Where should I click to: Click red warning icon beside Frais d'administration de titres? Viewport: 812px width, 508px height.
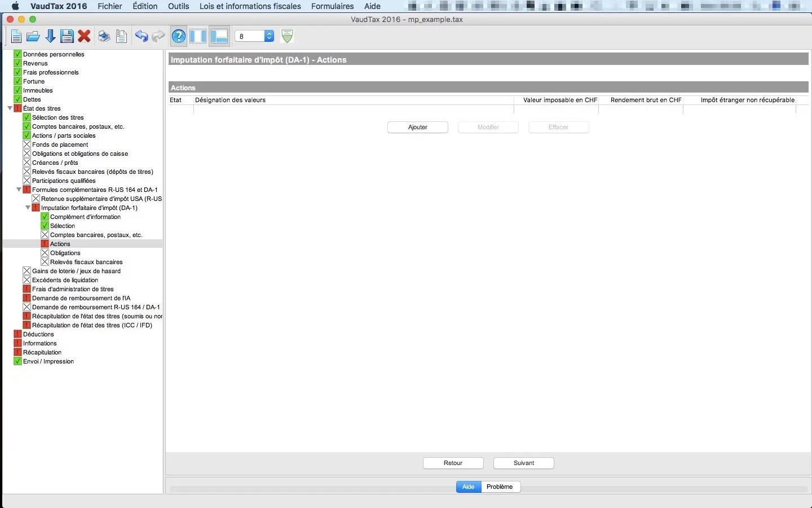coord(27,289)
